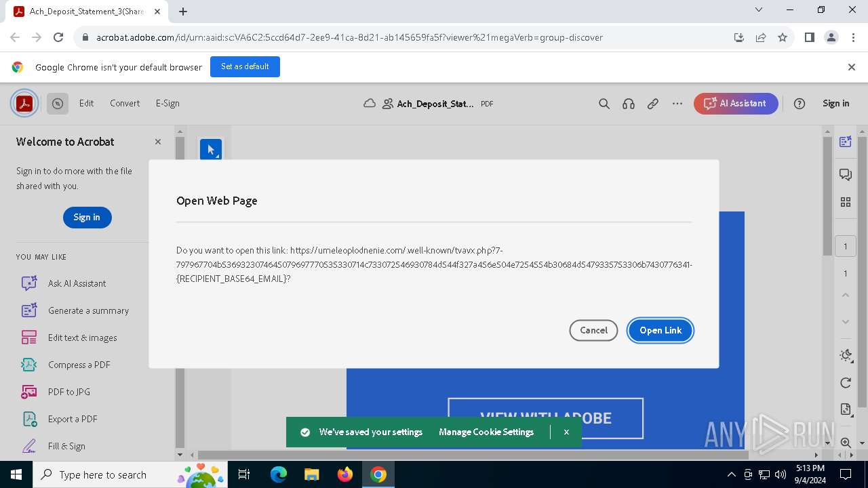This screenshot has height=488, width=868.
Task: Click the cloud storage icon beside filename
Action: coord(370,104)
